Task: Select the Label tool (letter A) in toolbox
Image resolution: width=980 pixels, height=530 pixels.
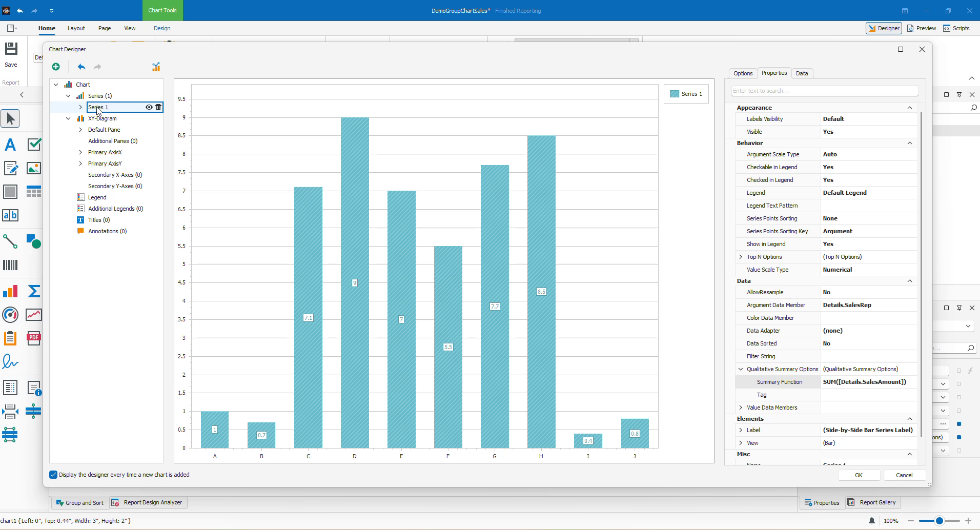Action: pos(10,145)
